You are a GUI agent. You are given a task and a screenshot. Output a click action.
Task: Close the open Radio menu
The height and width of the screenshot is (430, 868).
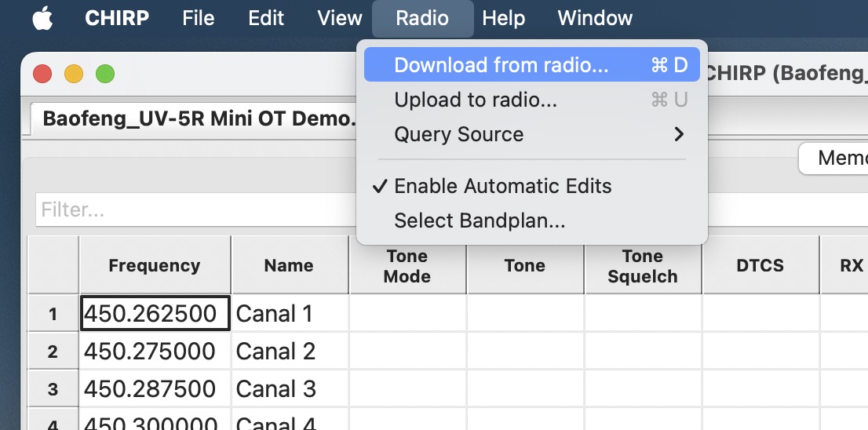422,18
